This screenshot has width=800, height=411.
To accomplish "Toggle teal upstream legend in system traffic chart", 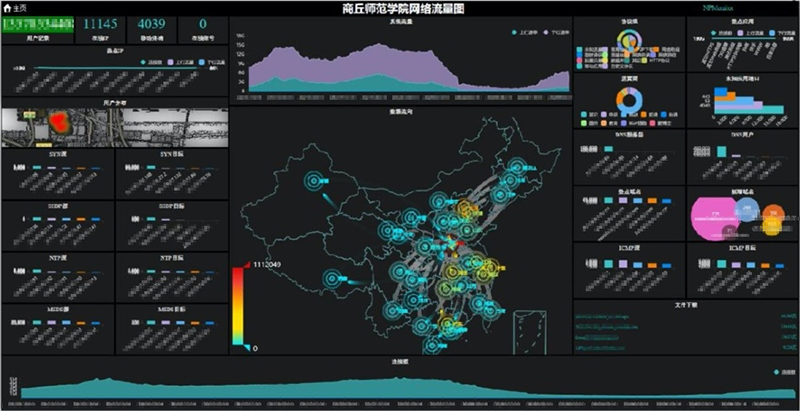I will pyautogui.click(x=514, y=32).
